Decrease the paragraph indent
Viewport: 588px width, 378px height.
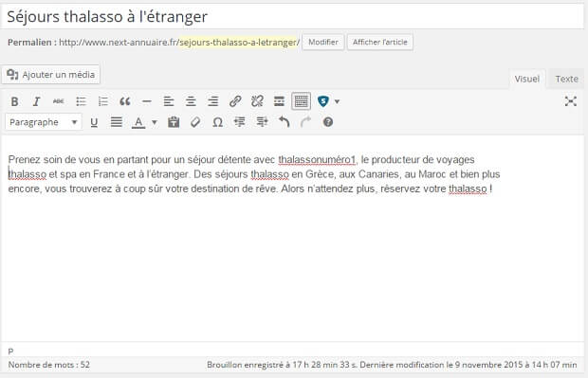239,122
